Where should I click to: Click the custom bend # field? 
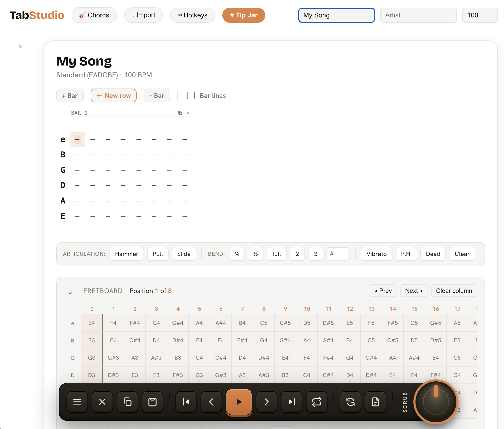338,254
